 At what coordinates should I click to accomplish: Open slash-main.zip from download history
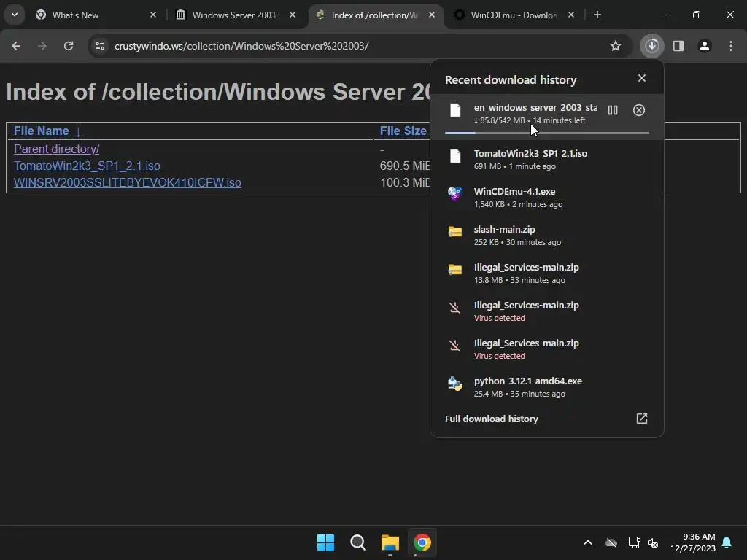pos(547,236)
